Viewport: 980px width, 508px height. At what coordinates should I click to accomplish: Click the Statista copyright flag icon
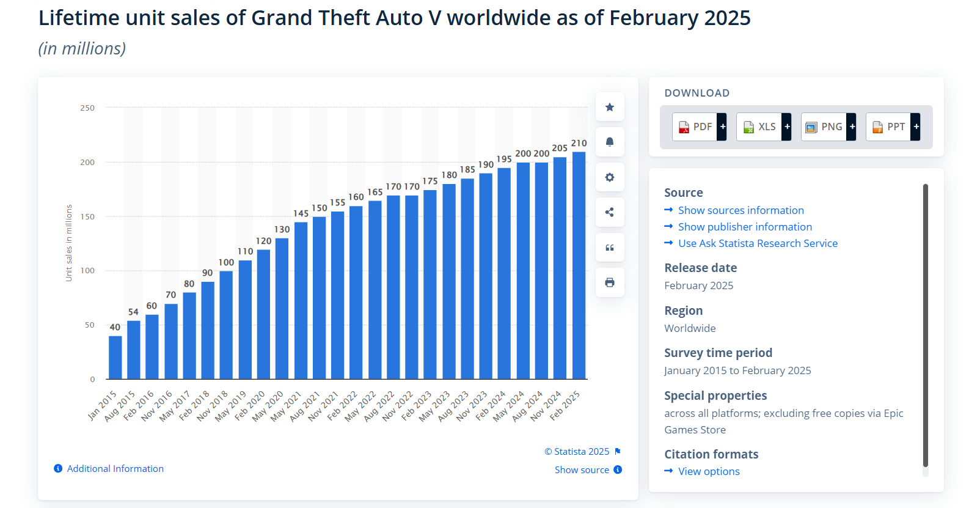pyautogui.click(x=618, y=452)
